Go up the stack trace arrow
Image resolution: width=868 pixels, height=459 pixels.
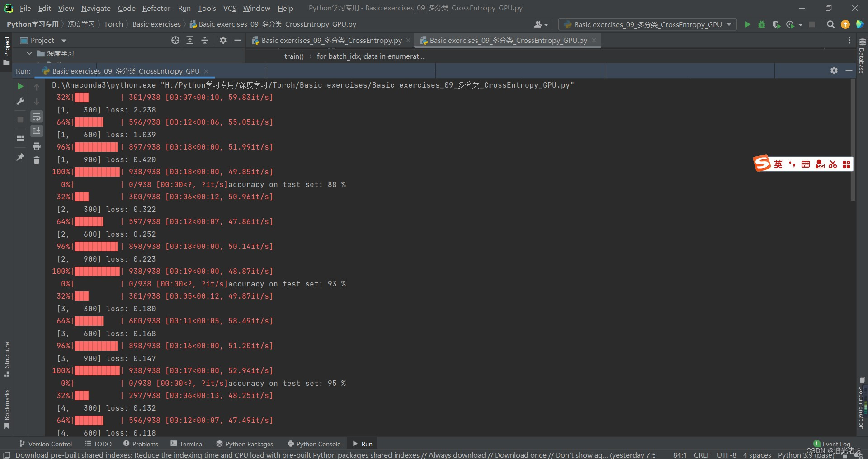[x=37, y=87]
